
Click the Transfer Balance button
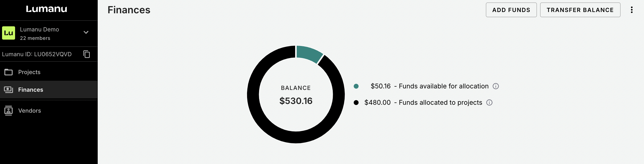click(x=580, y=10)
